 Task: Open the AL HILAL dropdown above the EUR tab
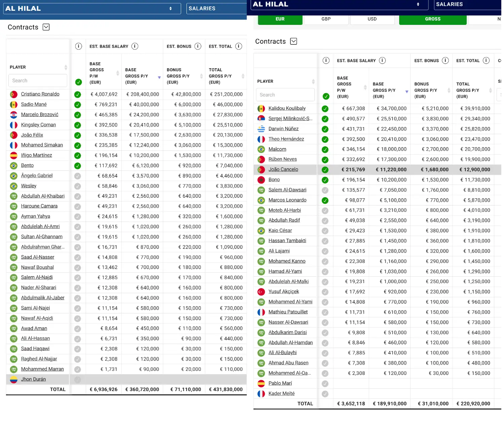(339, 4)
